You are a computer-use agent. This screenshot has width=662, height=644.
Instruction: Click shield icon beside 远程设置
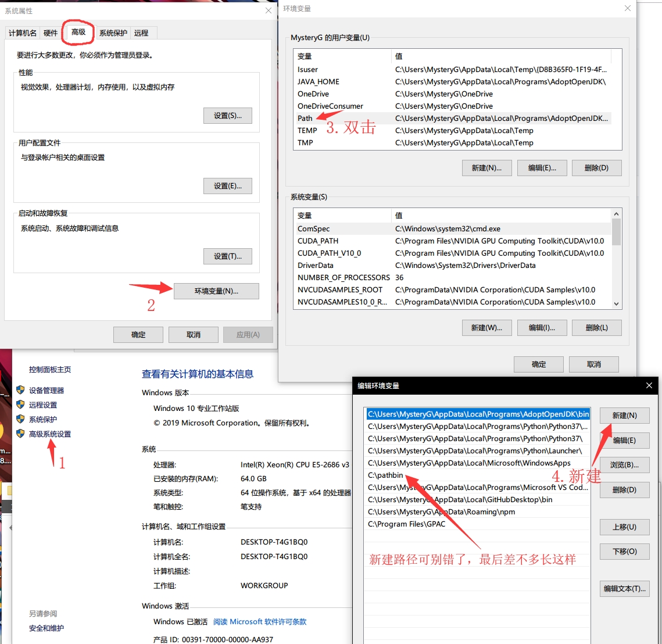20,405
